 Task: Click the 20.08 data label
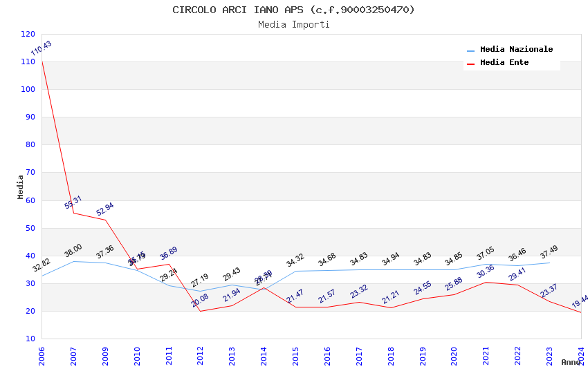pyautogui.click(x=200, y=301)
